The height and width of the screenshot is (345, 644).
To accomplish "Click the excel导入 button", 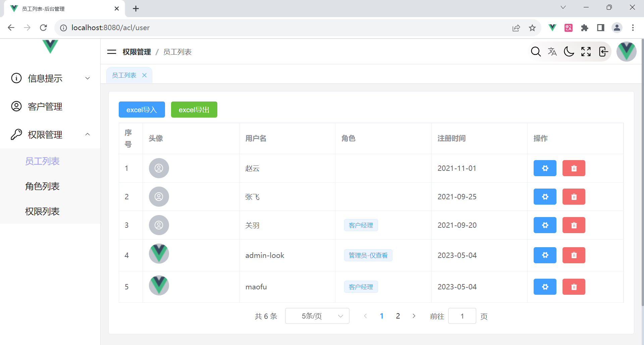I will point(142,110).
